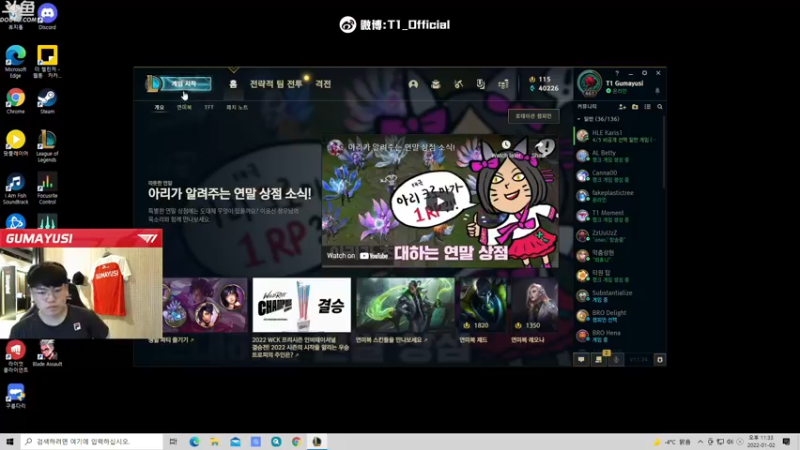Click the Windows Start button

[10, 442]
